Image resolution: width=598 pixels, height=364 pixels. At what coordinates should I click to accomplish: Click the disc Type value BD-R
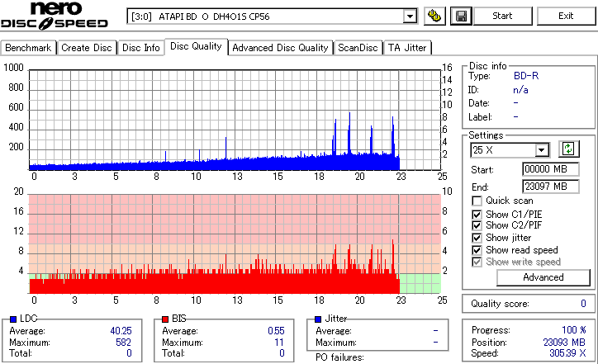click(x=526, y=76)
